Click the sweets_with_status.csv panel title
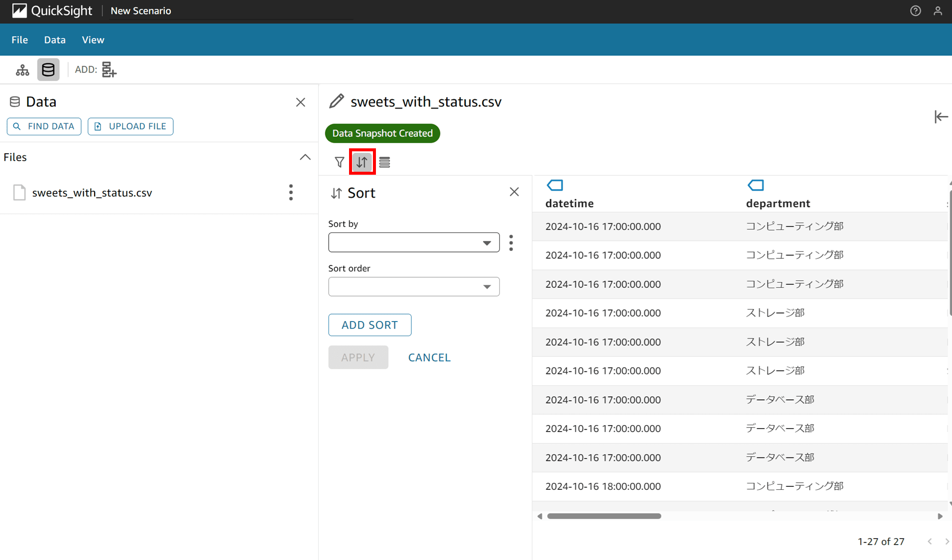 [426, 102]
